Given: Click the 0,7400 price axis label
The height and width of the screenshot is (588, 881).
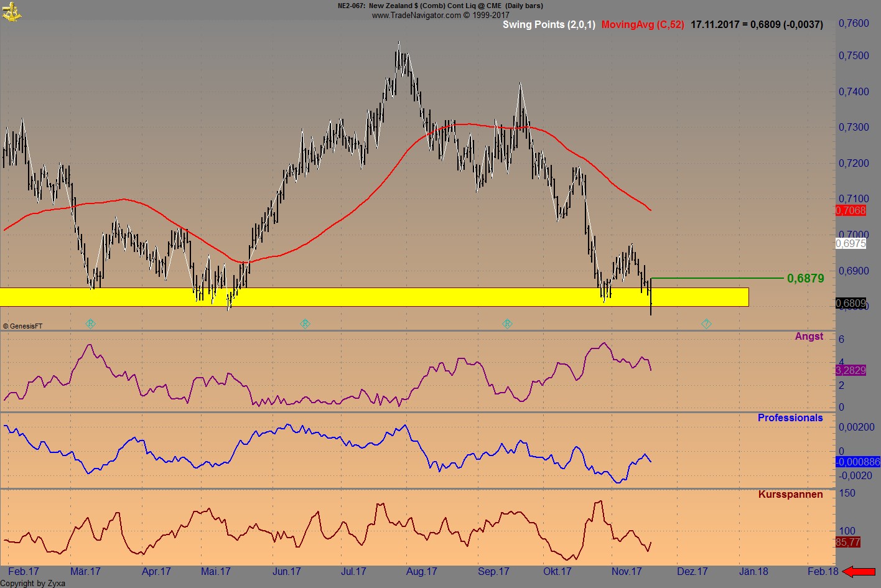Looking at the screenshot, I should [854, 91].
